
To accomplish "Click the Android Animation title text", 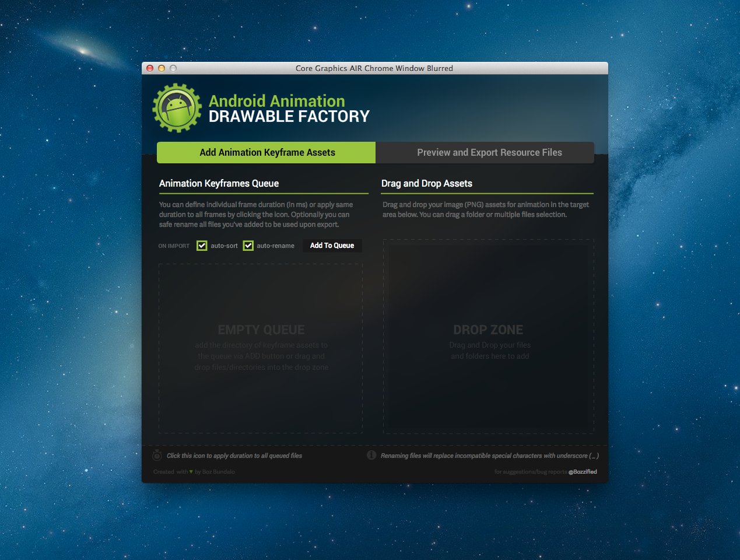I will coord(277,101).
